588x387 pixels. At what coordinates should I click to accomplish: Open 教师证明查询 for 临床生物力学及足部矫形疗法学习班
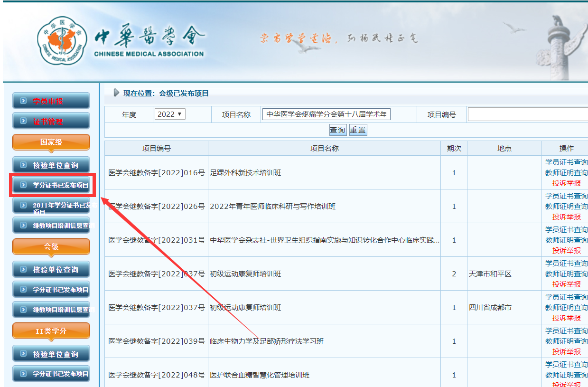[x=566, y=341]
